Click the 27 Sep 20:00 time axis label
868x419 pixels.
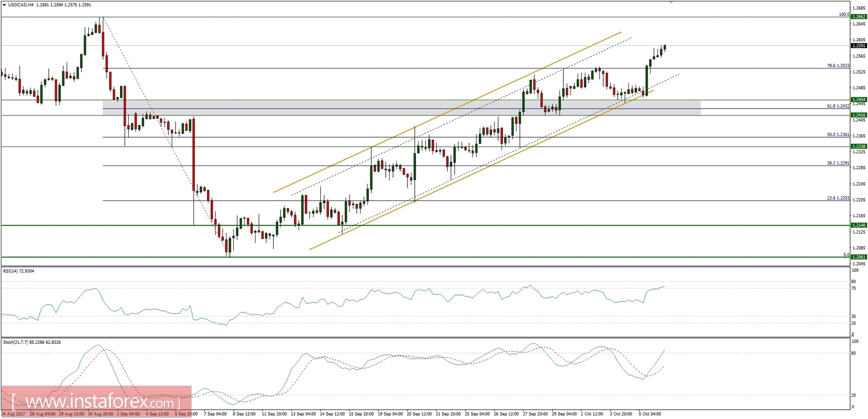point(535,414)
